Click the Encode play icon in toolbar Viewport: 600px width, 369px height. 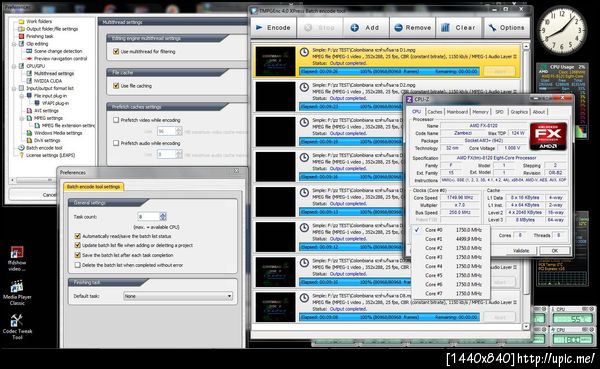(259, 28)
